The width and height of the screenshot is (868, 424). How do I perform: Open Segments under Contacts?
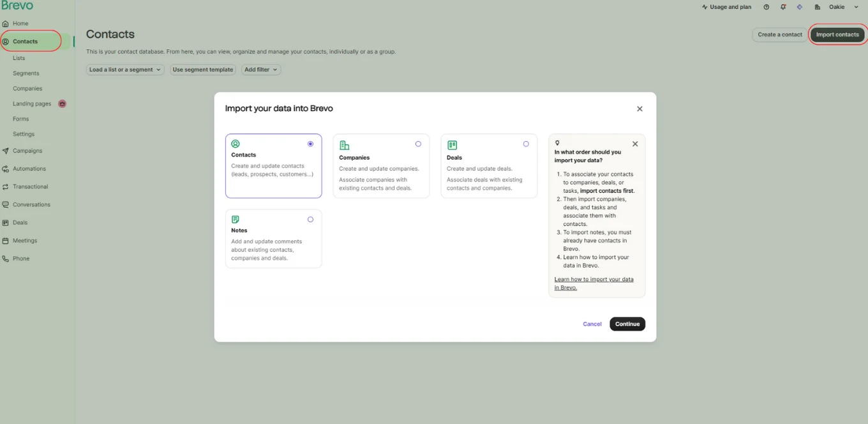click(x=26, y=73)
